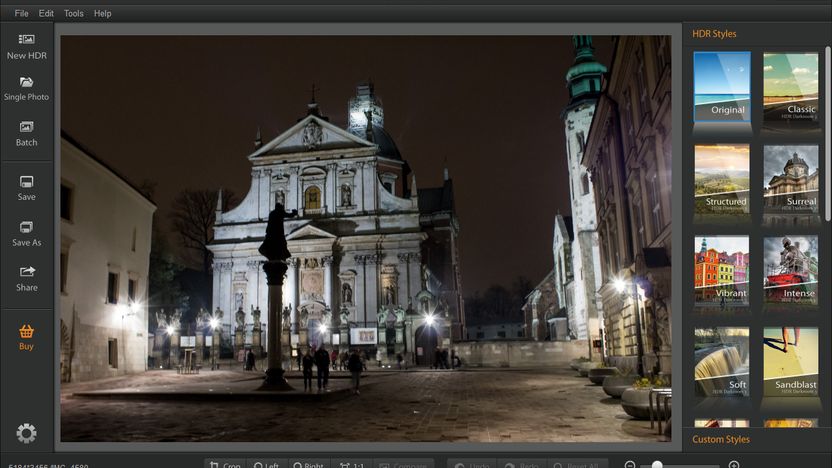Start a New HDR project

[x=27, y=47]
